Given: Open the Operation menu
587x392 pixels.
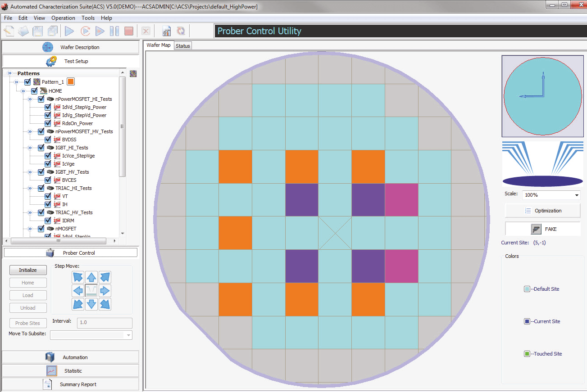Looking at the screenshot, I should coord(63,18).
